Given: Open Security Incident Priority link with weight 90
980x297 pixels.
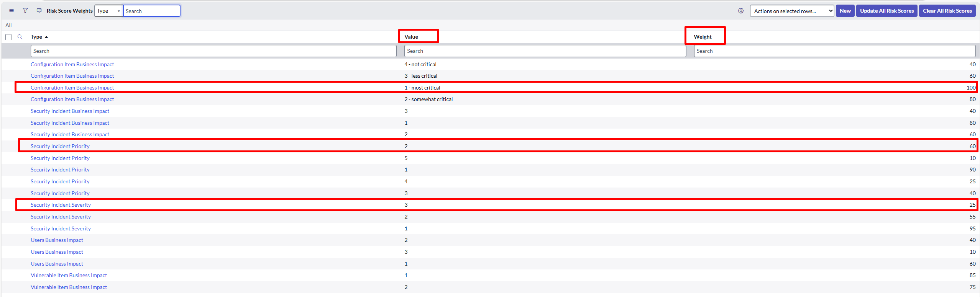Looking at the screenshot, I should pos(60,170).
